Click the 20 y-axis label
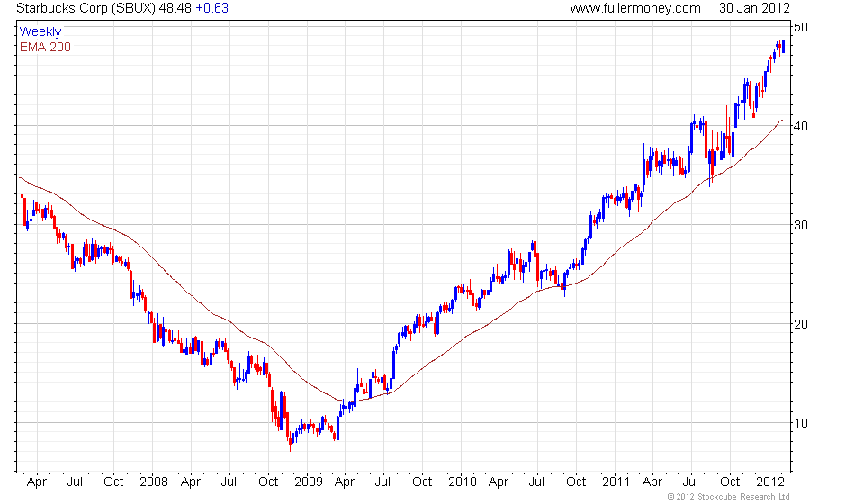This screenshot has height=504, width=864. [x=801, y=324]
